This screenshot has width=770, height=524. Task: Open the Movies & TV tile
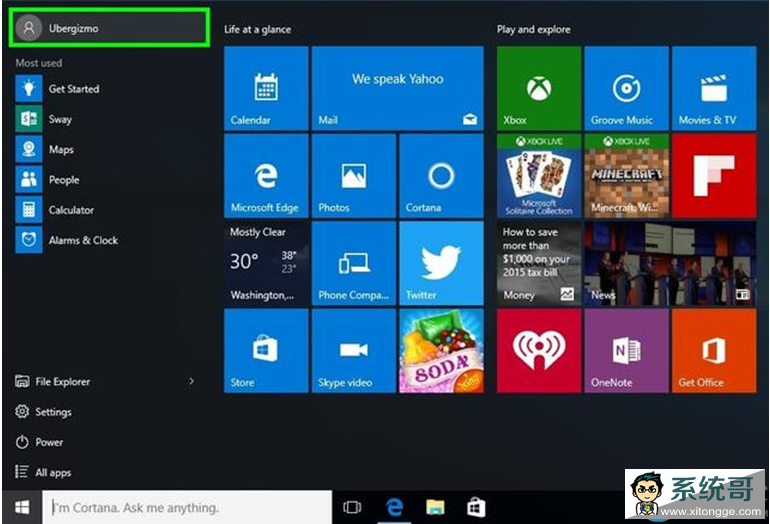pos(714,88)
